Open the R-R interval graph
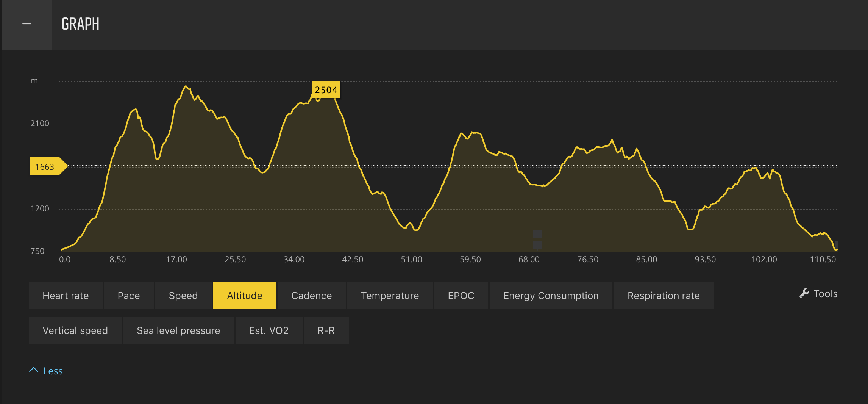The image size is (868, 404). point(326,330)
